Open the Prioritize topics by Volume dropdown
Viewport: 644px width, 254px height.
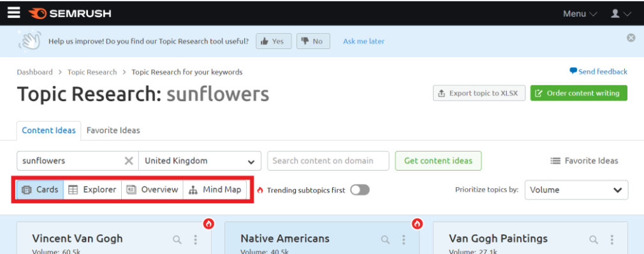pyautogui.click(x=576, y=190)
